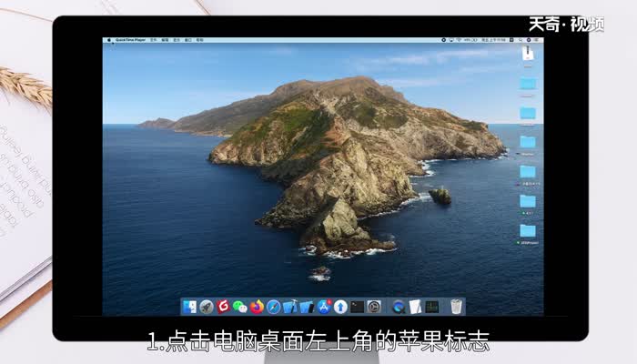Open Activity Monitor icon in dock

point(432,307)
